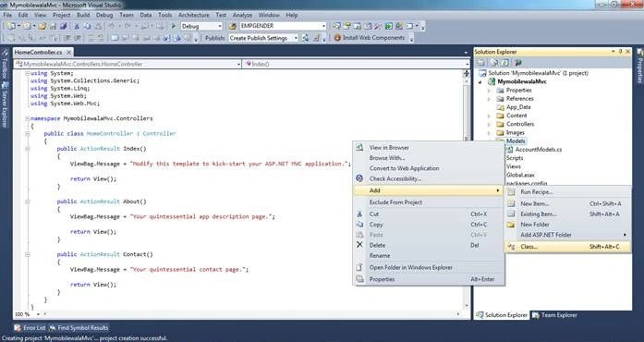Click the Cut scissors toolbar icon

[x=77, y=26]
